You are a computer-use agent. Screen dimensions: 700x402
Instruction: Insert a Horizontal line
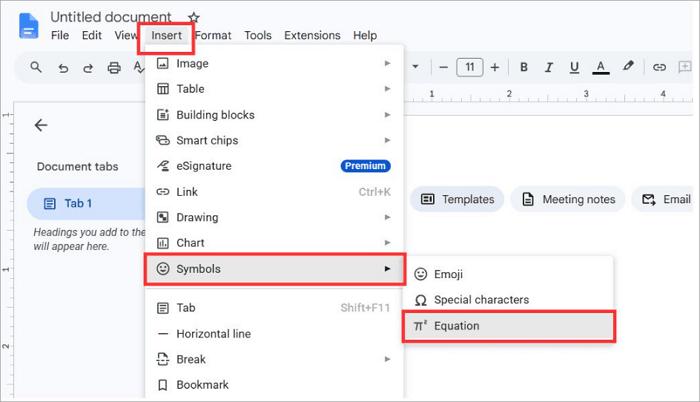pyautogui.click(x=274, y=334)
